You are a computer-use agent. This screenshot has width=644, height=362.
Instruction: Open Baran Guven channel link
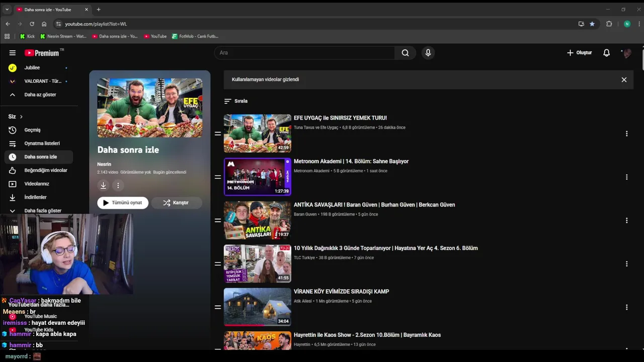(305, 215)
